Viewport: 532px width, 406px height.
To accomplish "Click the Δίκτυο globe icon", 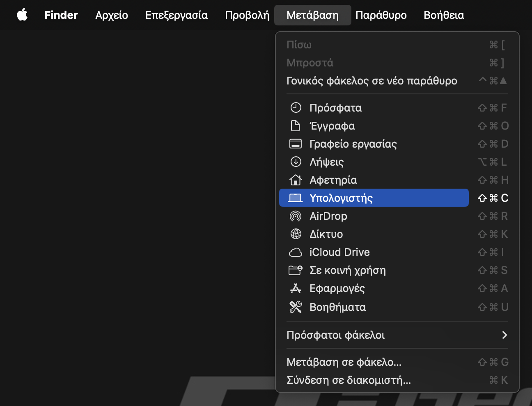I will (x=296, y=234).
